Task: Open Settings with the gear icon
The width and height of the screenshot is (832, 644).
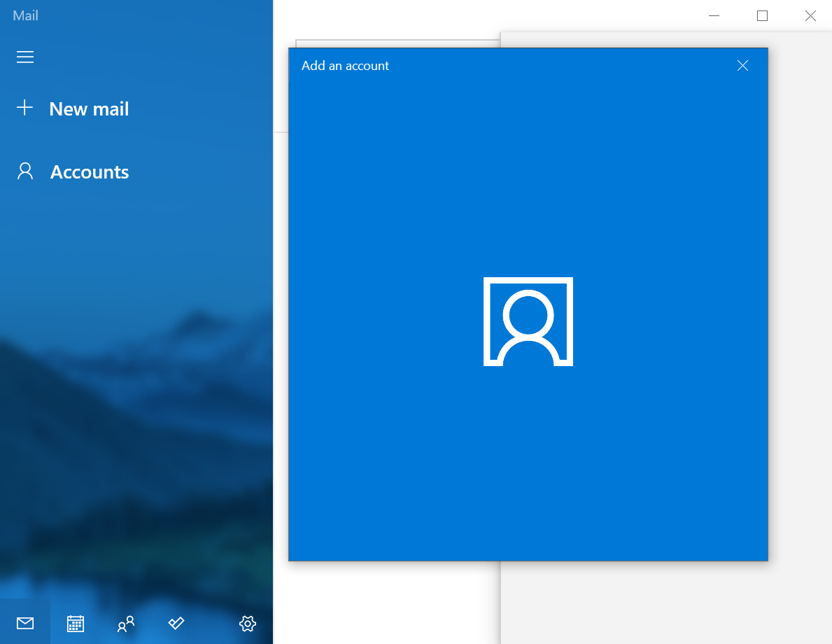Action: (x=248, y=623)
